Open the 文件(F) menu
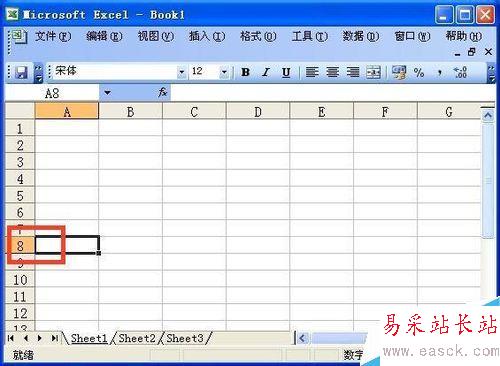This screenshot has width=500, height=366. pos(53,36)
